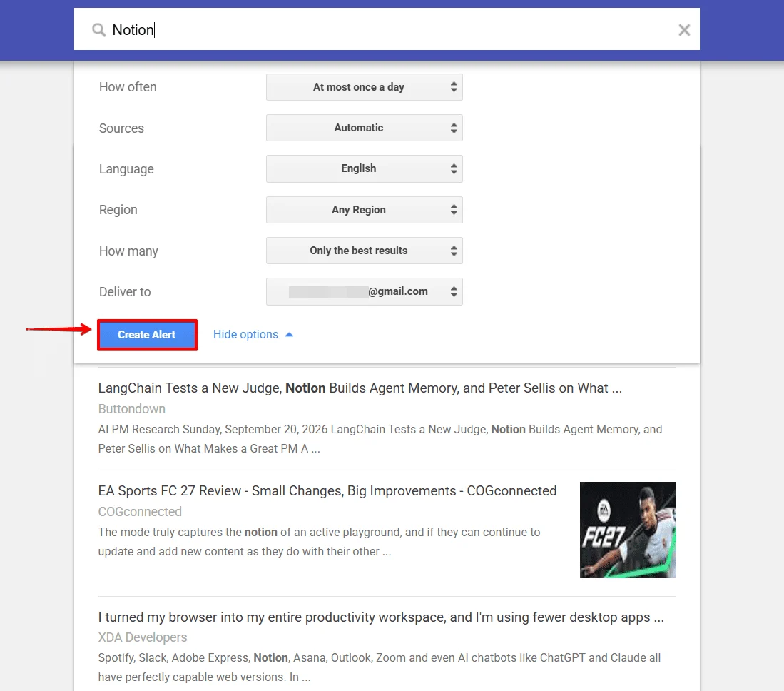Click the How often label

pyautogui.click(x=128, y=87)
